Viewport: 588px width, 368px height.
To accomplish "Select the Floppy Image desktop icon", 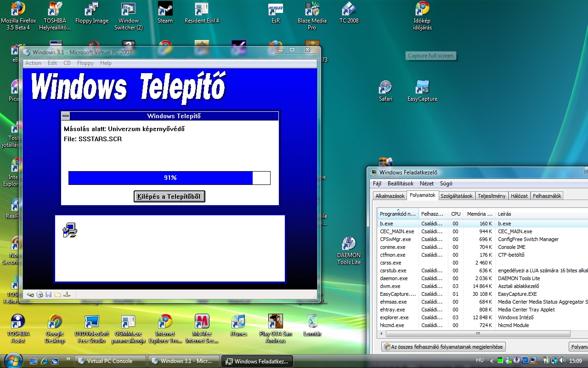I will (x=92, y=13).
